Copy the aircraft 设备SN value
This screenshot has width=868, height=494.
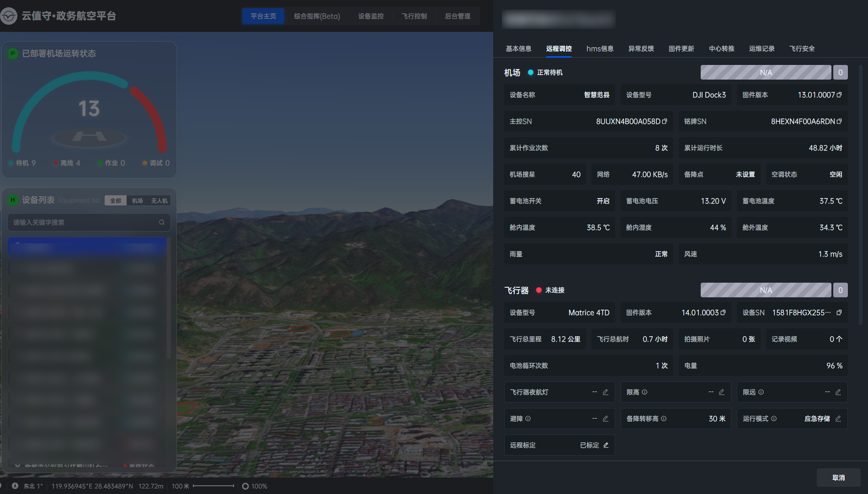coord(839,313)
